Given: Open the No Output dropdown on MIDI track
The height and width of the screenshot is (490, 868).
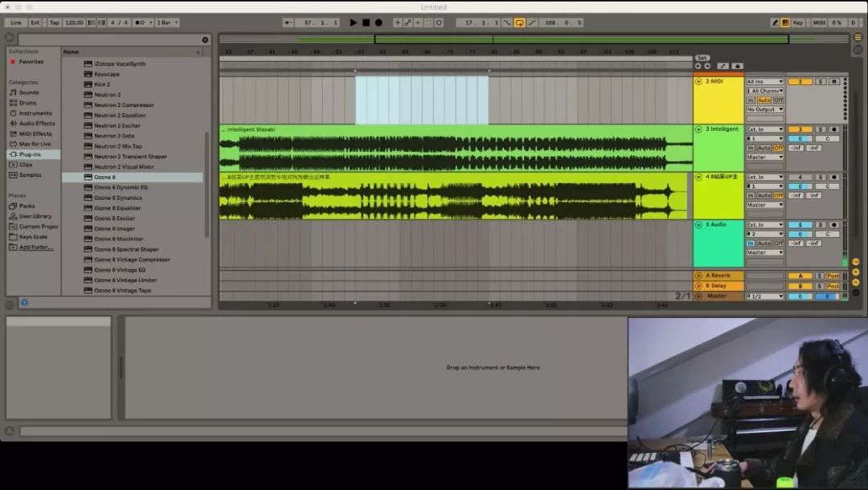Looking at the screenshot, I should tap(764, 109).
